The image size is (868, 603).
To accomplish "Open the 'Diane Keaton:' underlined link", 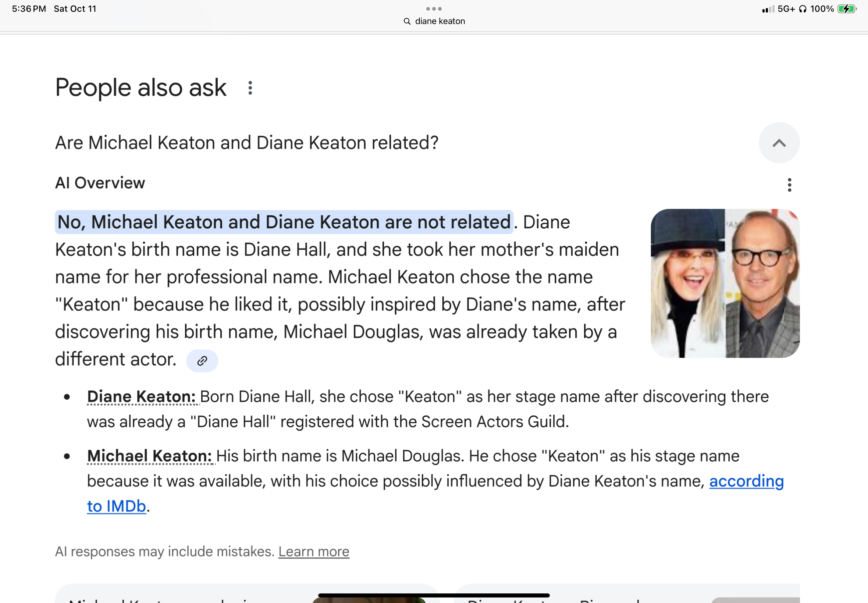I will 141,397.
